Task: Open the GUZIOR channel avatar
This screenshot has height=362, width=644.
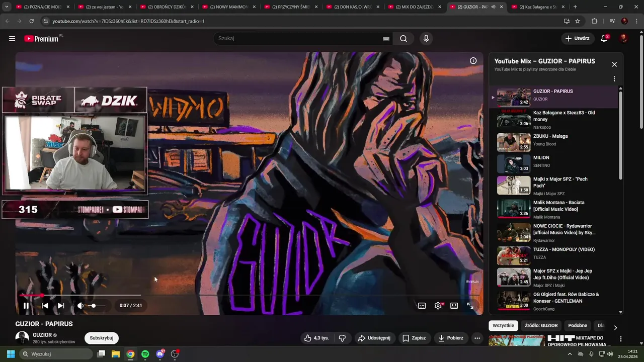Action: click(x=22, y=338)
